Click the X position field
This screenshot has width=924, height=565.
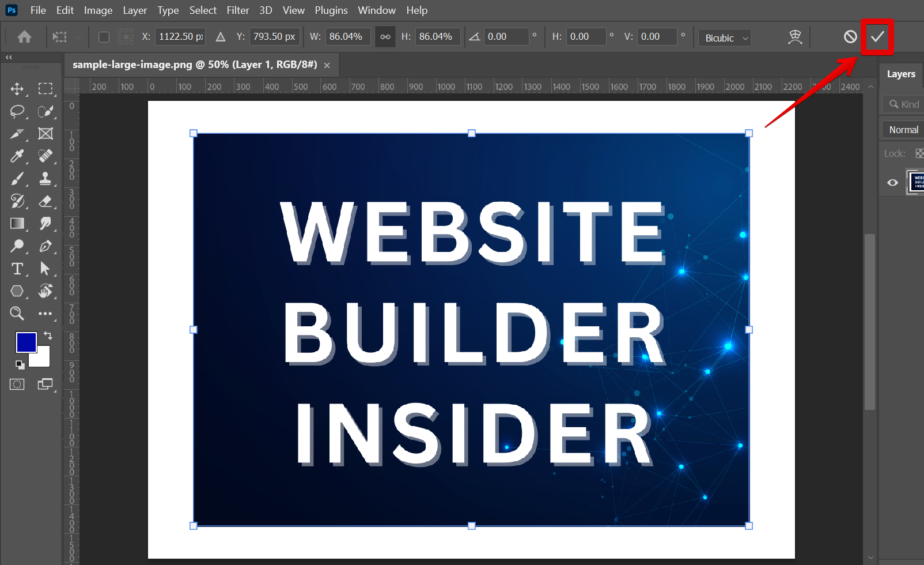[180, 37]
